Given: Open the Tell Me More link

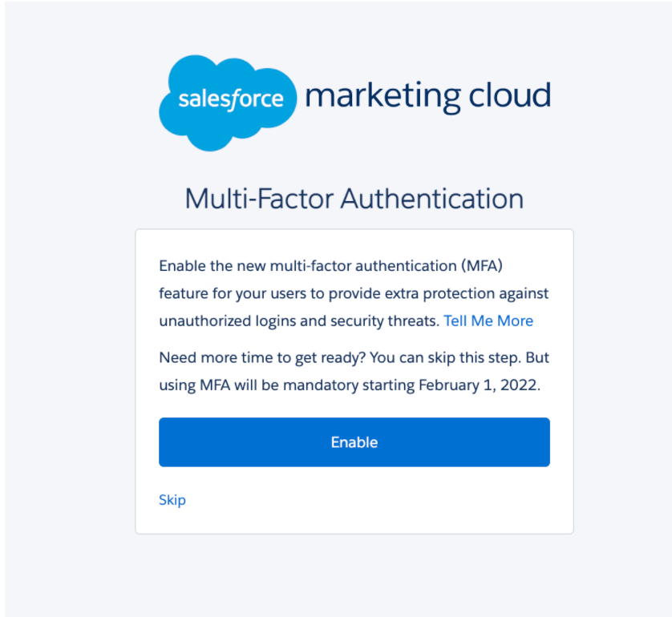Looking at the screenshot, I should (488, 321).
